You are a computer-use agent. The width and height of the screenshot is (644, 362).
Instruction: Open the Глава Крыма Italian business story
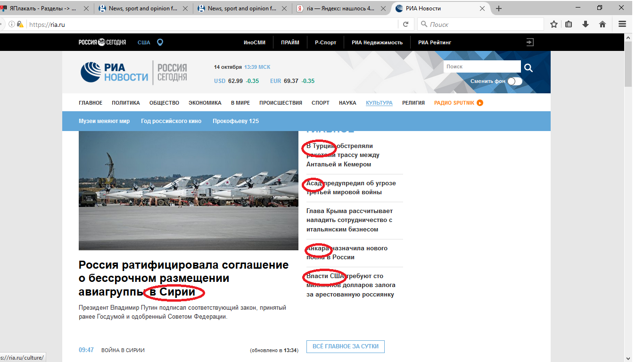coord(349,220)
